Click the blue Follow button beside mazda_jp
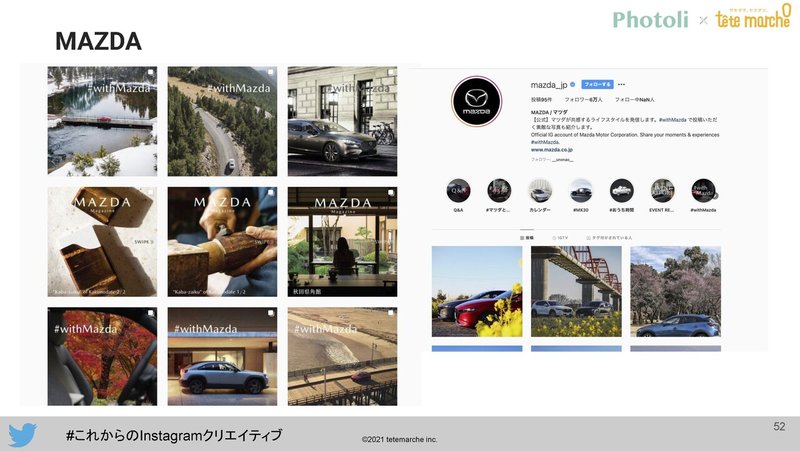Screen dimensions: 800x451 pos(597,84)
